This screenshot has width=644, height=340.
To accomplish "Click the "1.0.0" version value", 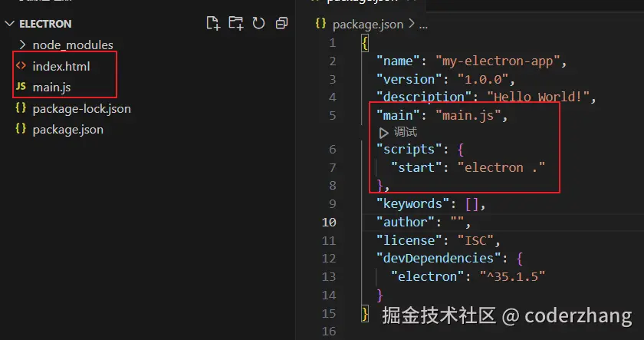I will coord(482,79).
